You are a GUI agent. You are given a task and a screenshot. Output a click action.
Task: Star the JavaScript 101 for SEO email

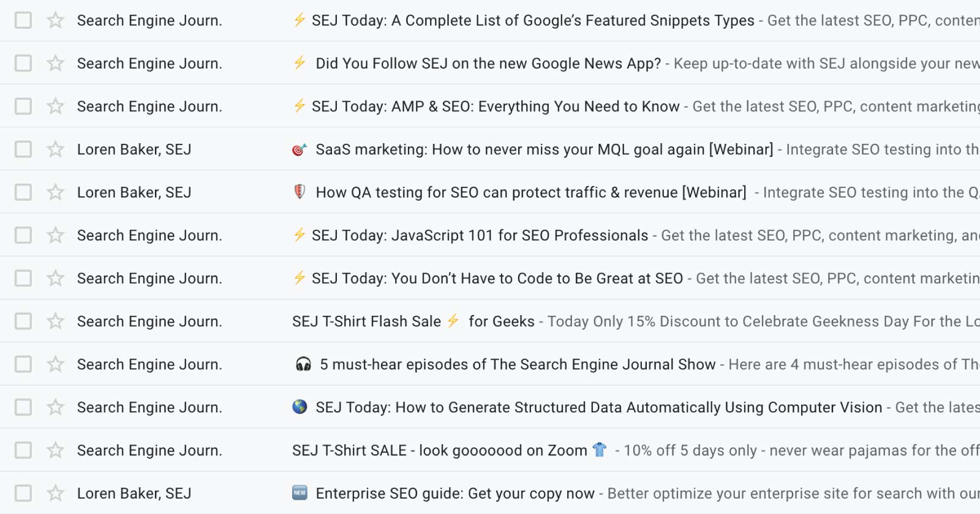tap(55, 235)
